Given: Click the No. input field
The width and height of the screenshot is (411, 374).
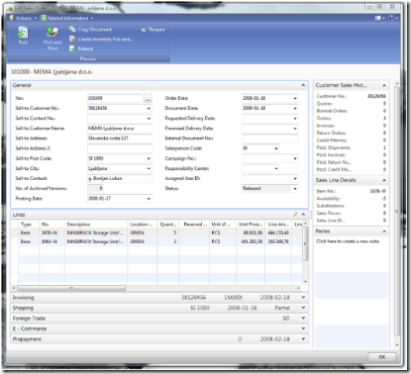Looking at the screenshot, I should click(115, 98).
